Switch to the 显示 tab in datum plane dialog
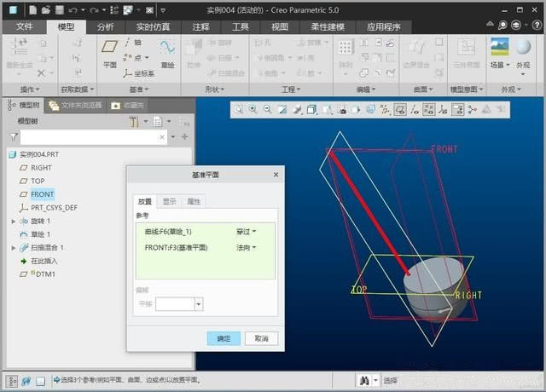This screenshot has width=546, height=392. 170,201
